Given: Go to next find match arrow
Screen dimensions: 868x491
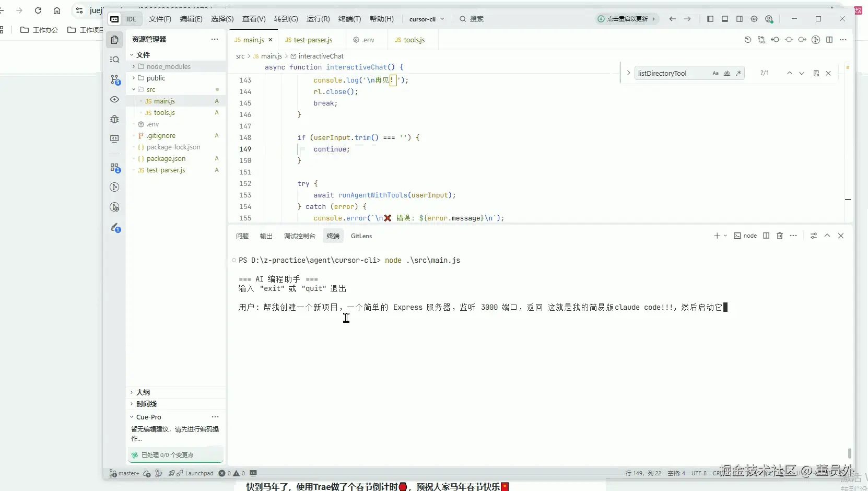Looking at the screenshot, I should click(802, 73).
